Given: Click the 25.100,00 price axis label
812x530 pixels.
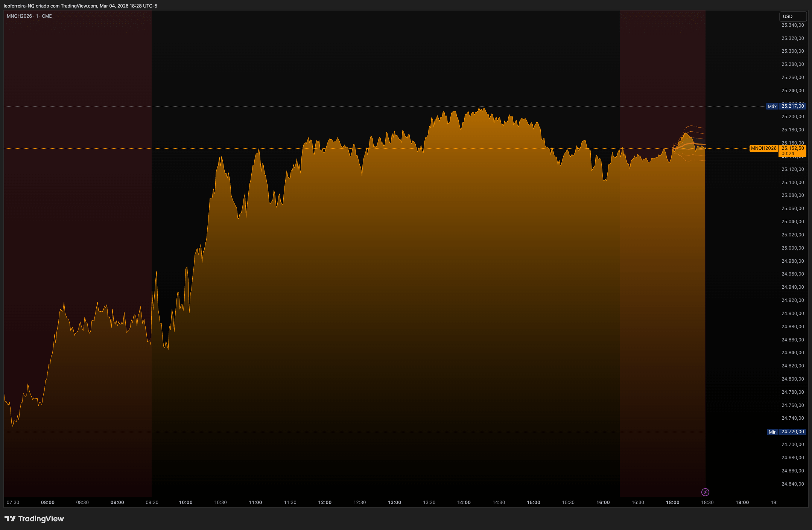Looking at the screenshot, I should pyautogui.click(x=793, y=183).
